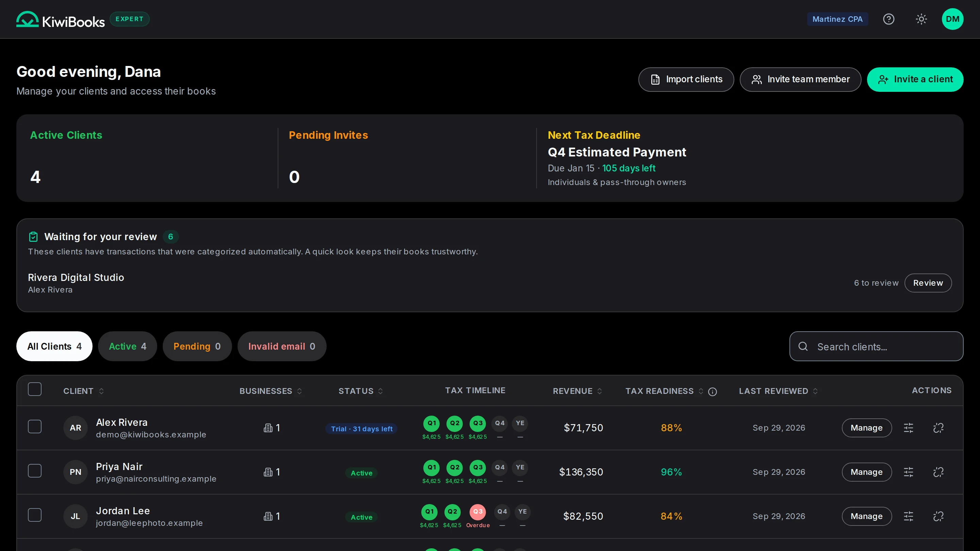Click Alex Rivera's YE timeline marker

tap(520, 423)
